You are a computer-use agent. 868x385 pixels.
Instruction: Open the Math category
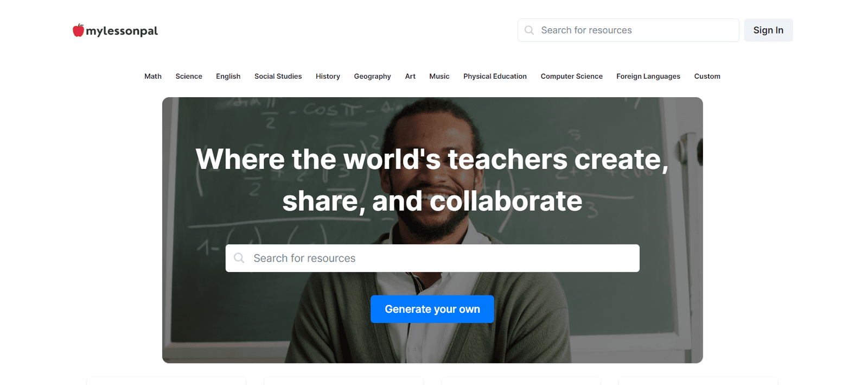point(153,77)
